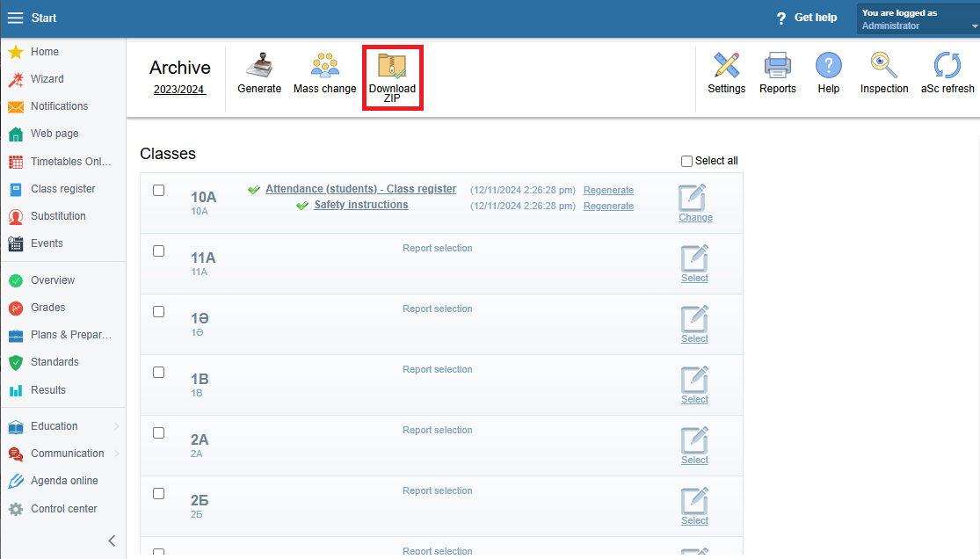Viewport: 980px width, 559px height.
Task: Click Get help in top bar
Action: pyautogui.click(x=807, y=18)
